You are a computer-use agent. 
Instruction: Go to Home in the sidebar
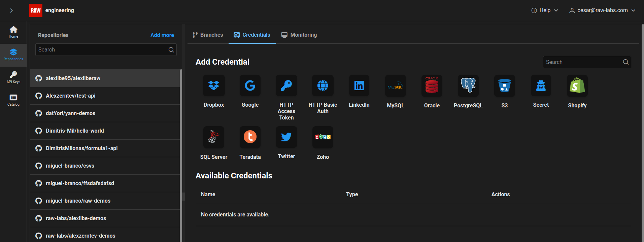pyautogui.click(x=13, y=32)
